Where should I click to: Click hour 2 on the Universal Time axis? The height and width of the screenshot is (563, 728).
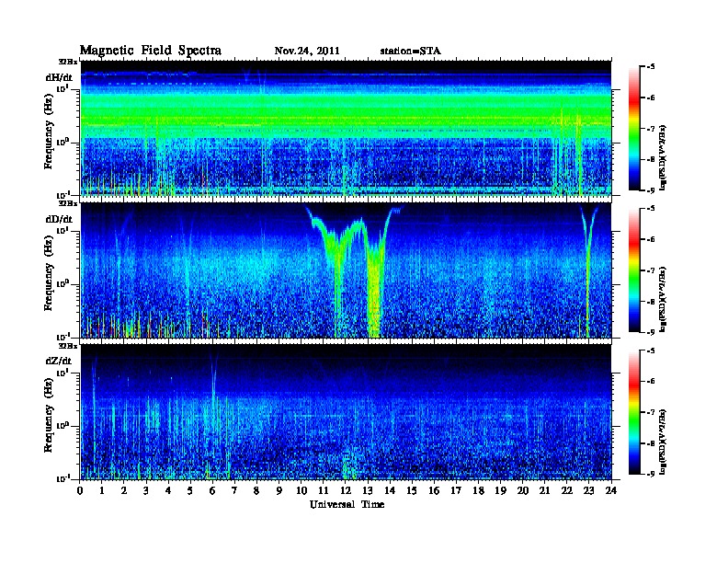[x=124, y=491]
